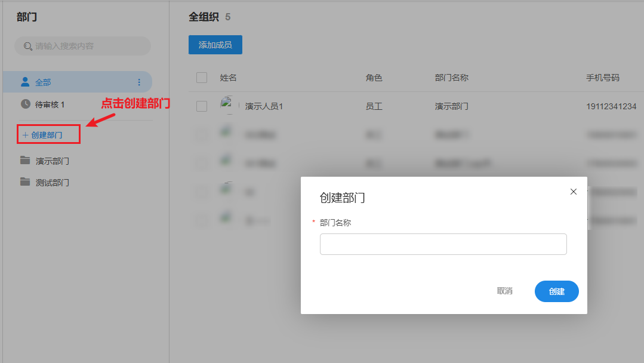Select 测试部门 in department tree
The width and height of the screenshot is (644, 363).
pos(53,183)
